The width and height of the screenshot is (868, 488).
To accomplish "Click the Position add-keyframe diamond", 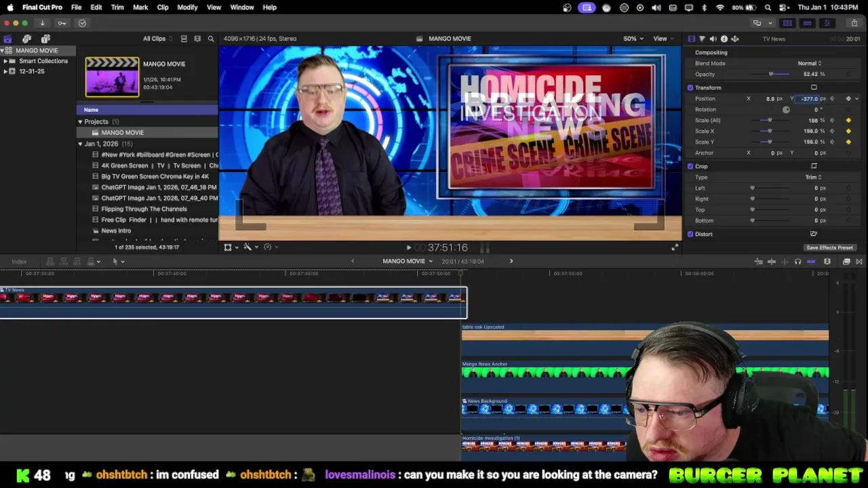I will (848, 99).
